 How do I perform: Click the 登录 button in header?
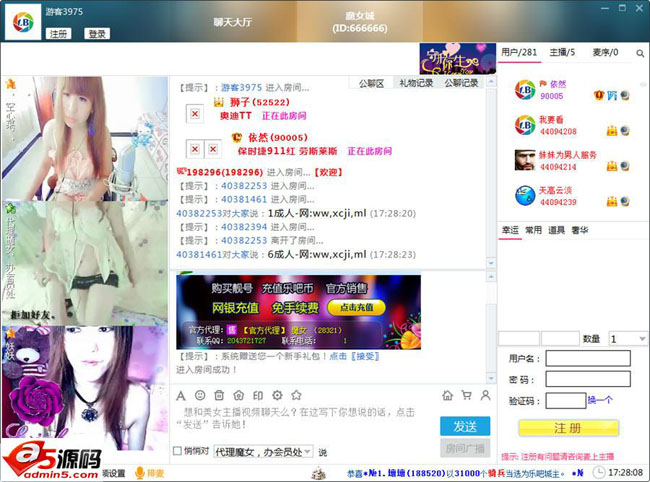coord(97,34)
